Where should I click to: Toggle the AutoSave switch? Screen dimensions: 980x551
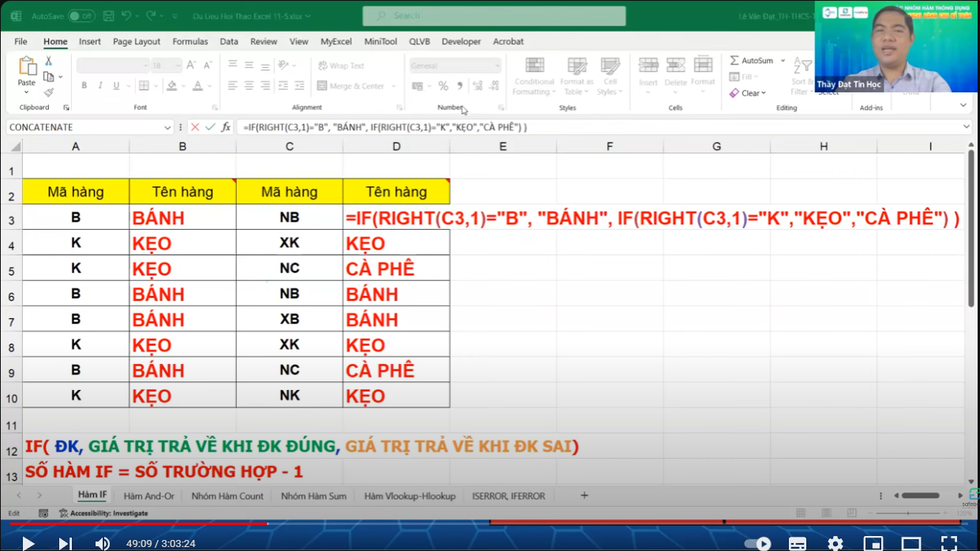tap(81, 16)
